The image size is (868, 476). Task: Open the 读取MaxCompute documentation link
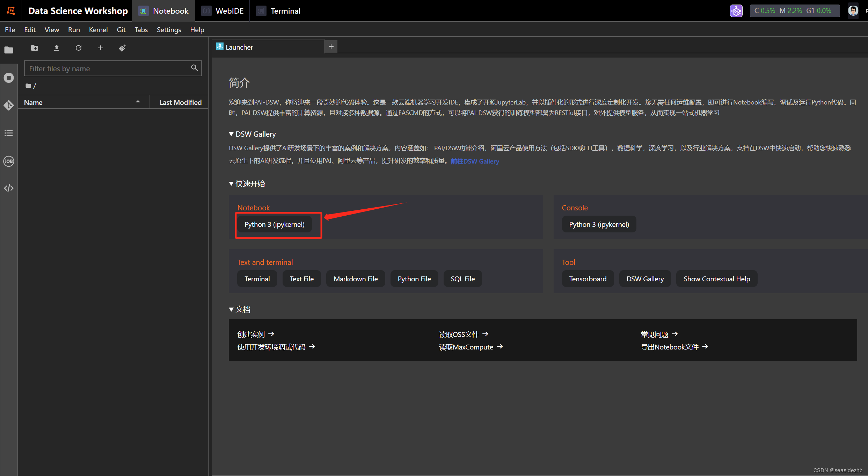coord(471,347)
